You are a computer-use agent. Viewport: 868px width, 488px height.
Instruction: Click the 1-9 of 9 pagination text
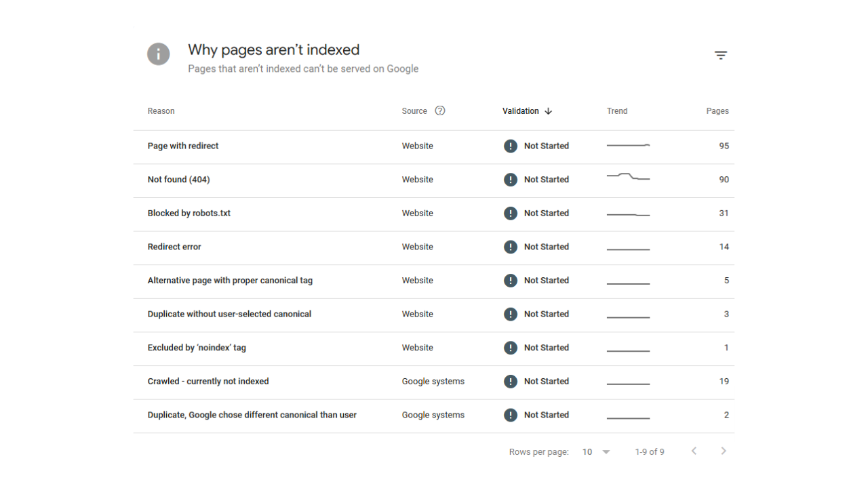[x=650, y=452]
